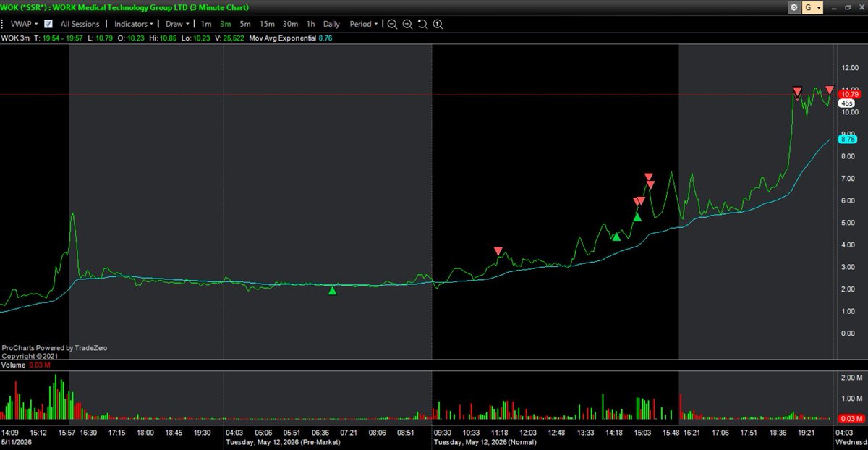Click the topmost red sell marker above 7.00

tap(649, 177)
